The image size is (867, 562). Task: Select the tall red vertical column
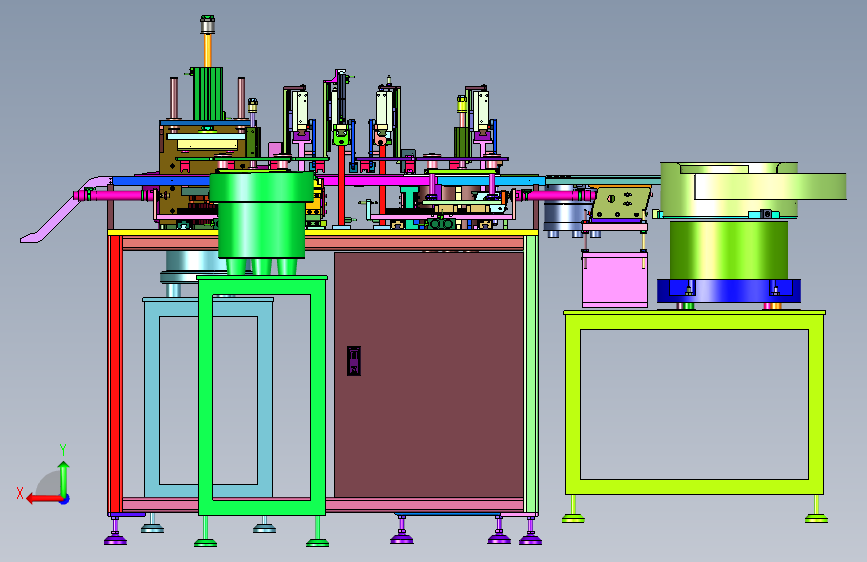(x=341, y=184)
